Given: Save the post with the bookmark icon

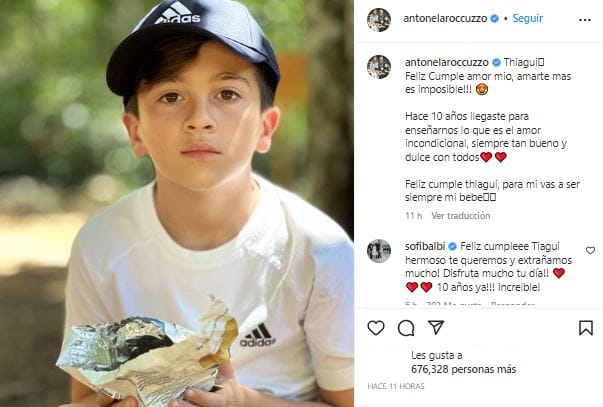Looking at the screenshot, I should pyautogui.click(x=586, y=328).
